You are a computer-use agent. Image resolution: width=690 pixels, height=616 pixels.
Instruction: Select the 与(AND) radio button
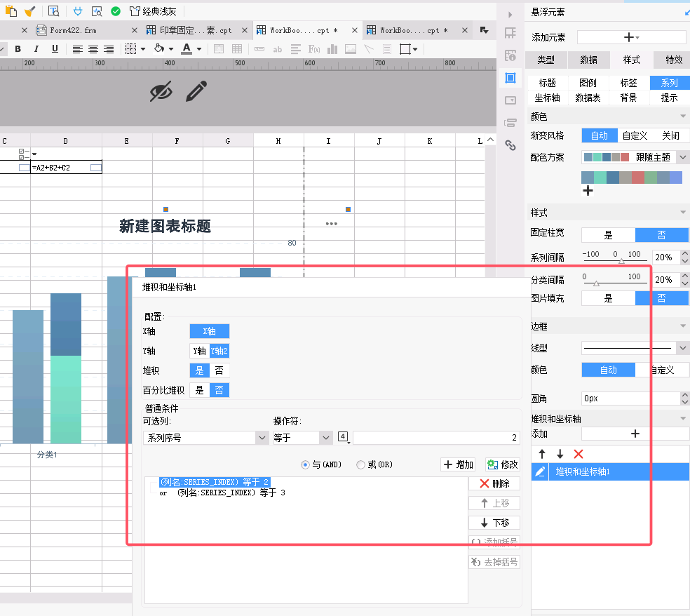(x=305, y=464)
